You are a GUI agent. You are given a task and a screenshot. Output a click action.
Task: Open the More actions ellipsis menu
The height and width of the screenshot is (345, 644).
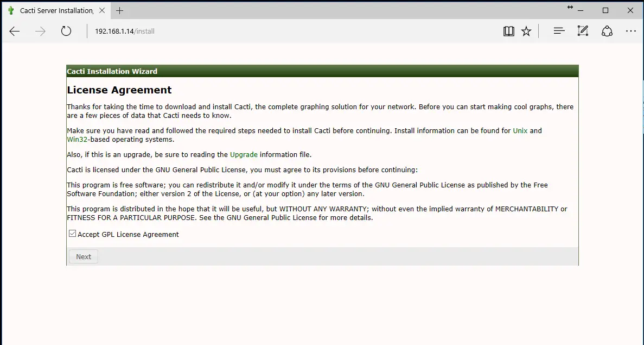click(x=631, y=32)
